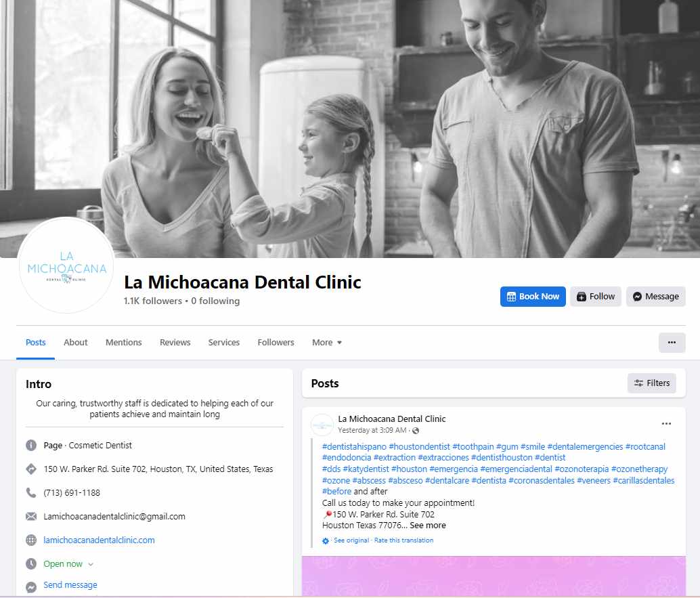Open Message button to chat with clinic
The width and height of the screenshot is (700, 598).
656,297
